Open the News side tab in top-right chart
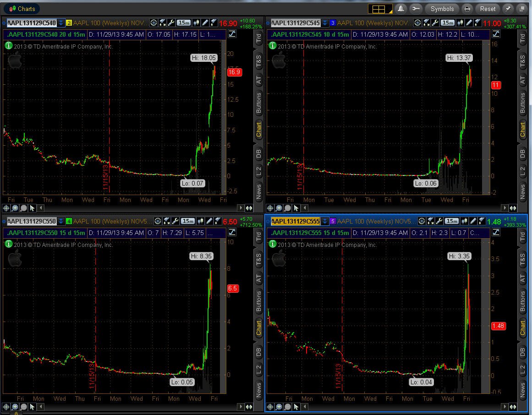This screenshot has width=532, height=415. pyautogui.click(x=522, y=191)
